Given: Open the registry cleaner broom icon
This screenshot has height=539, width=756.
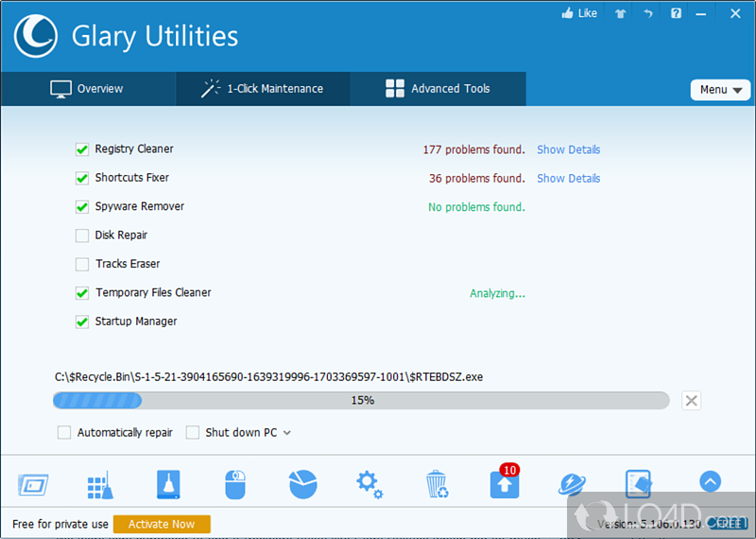Looking at the screenshot, I should coord(99,484).
